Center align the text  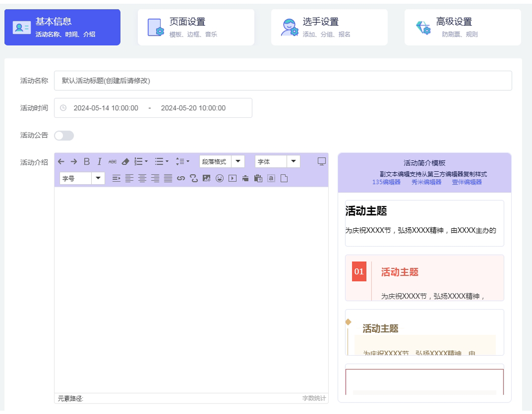pyautogui.click(x=142, y=179)
